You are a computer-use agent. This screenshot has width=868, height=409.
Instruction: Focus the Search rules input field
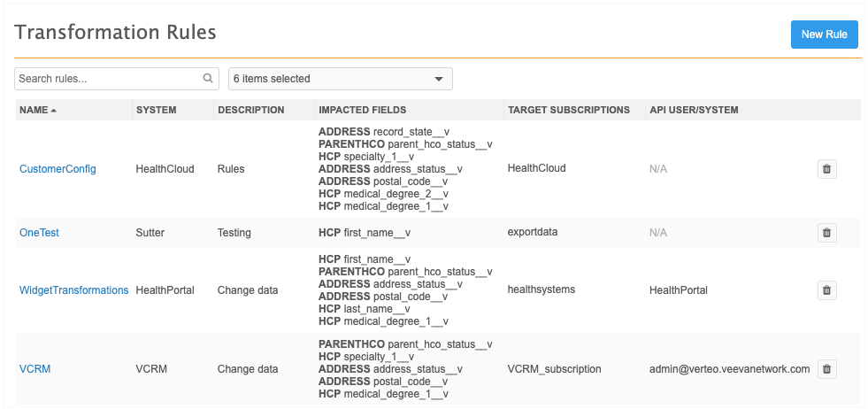click(108, 79)
